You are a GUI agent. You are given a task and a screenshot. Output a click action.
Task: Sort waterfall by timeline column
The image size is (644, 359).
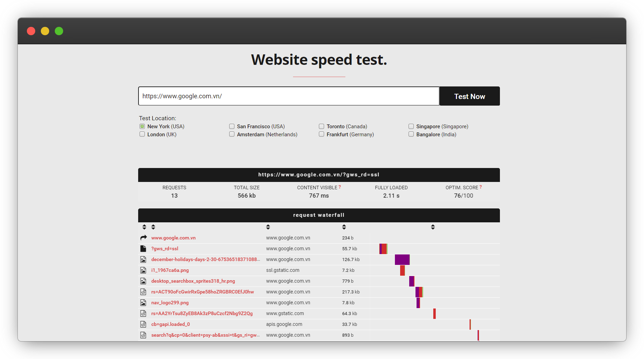coord(433,227)
